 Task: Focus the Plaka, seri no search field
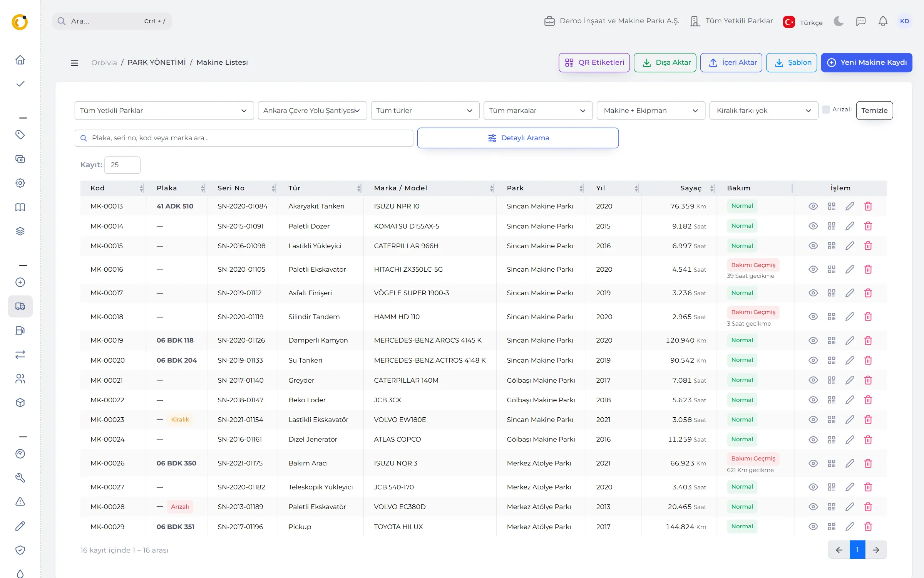coord(244,138)
